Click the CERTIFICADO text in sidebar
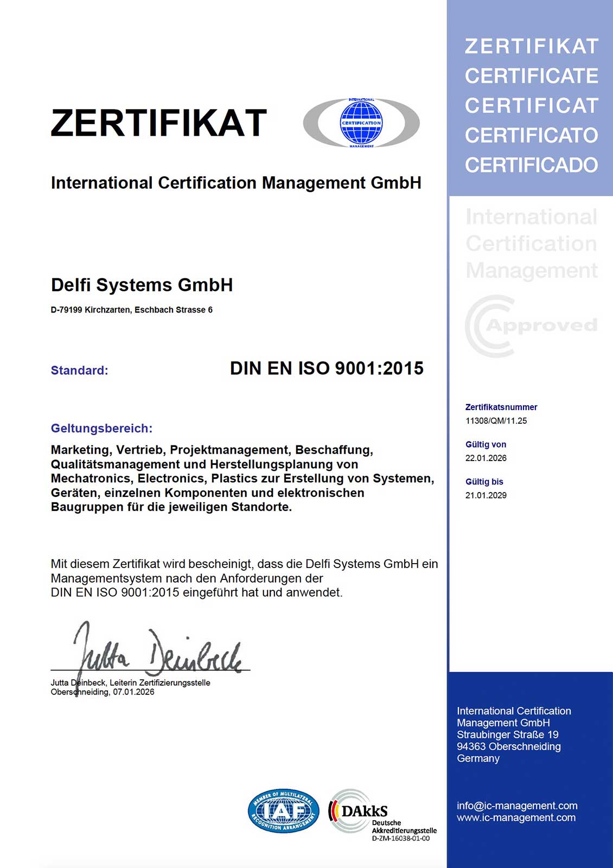 [531, 165]
